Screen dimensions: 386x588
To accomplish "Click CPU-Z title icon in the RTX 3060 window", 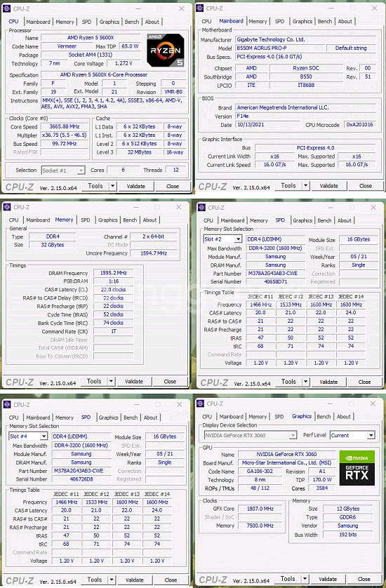I will point(200,403).
